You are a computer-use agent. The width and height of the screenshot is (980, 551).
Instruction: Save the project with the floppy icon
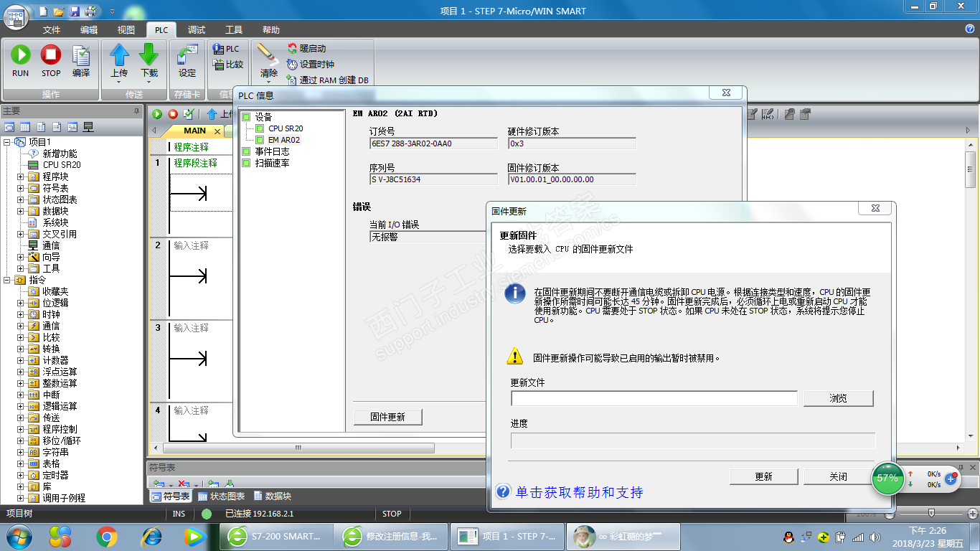[x=74, y=11]
